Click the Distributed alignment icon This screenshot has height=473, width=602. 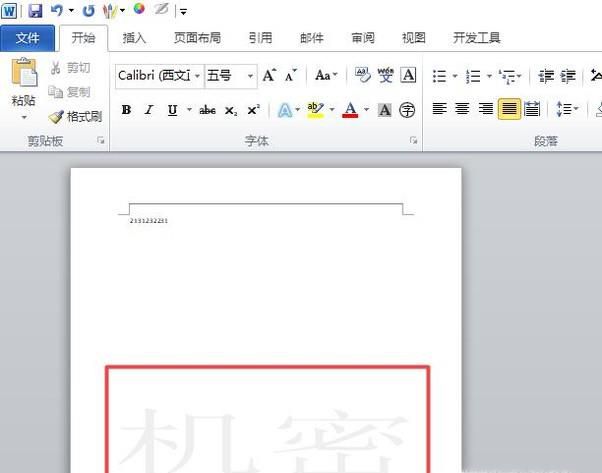coord(532,109)
